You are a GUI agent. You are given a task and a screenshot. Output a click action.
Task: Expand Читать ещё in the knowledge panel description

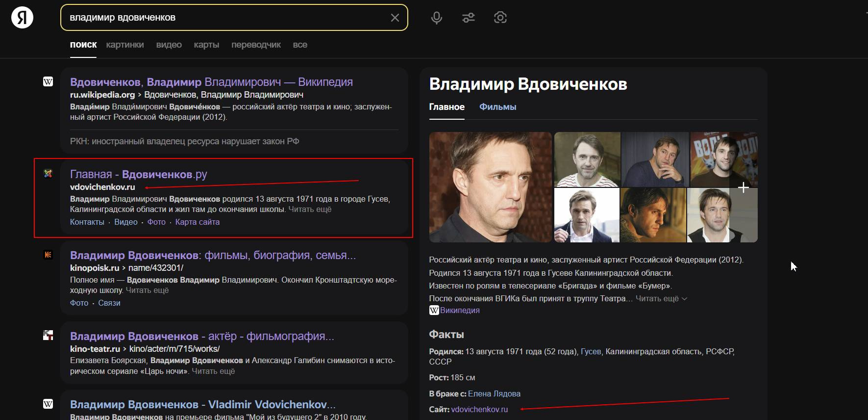[661, 298]
